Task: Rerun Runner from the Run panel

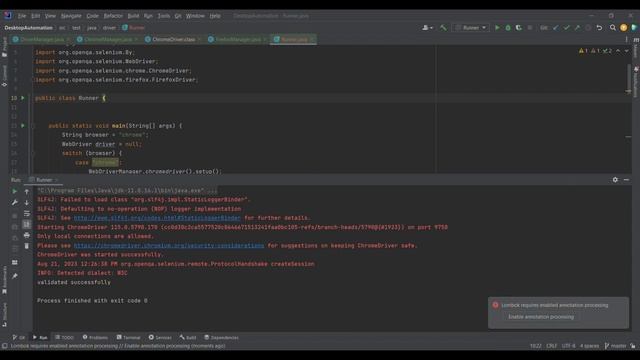Action: point(15,191)
